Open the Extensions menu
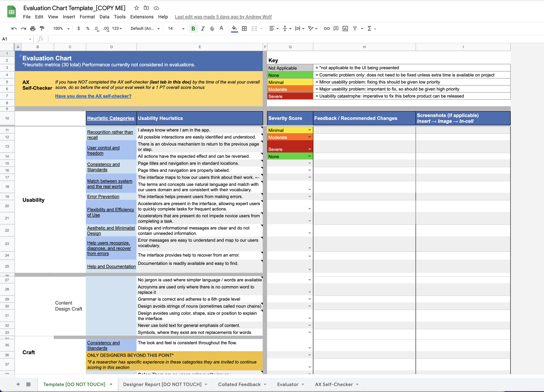544x392 pixels. point(141,17)
